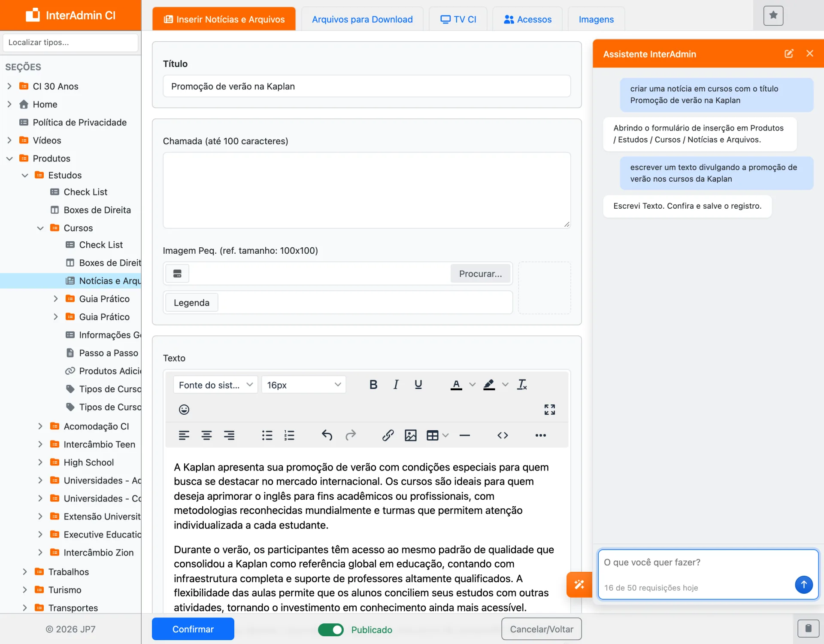The width and height of the screenshot is (824, 644).
Task: Focus the Localizar tipos search field
Action: point(70,43)
